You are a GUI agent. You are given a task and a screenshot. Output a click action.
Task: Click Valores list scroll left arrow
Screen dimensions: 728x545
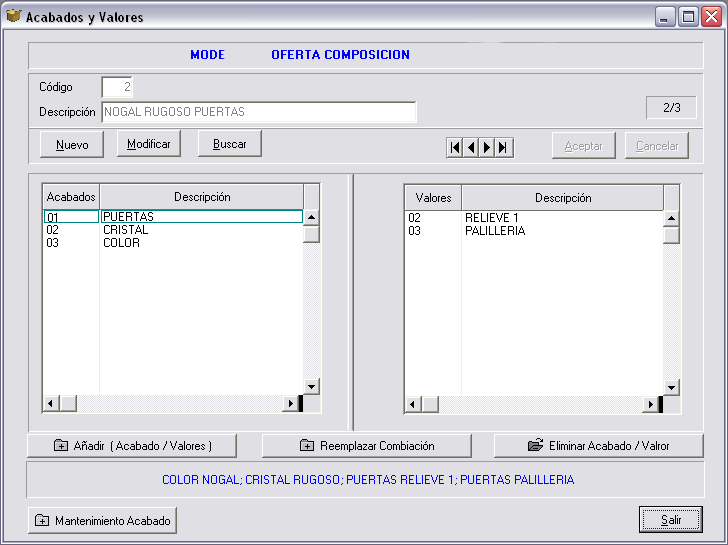point(413,404)
